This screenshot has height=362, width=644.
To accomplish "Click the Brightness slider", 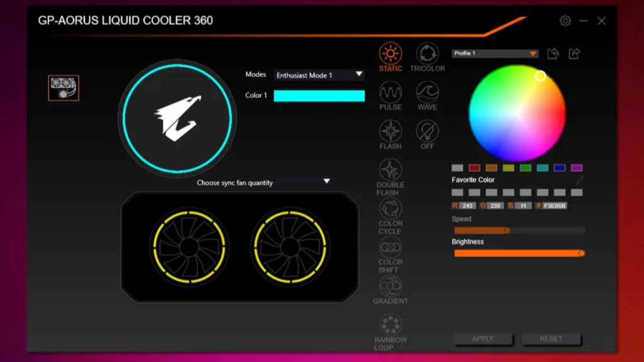I will tap(519, 253).
